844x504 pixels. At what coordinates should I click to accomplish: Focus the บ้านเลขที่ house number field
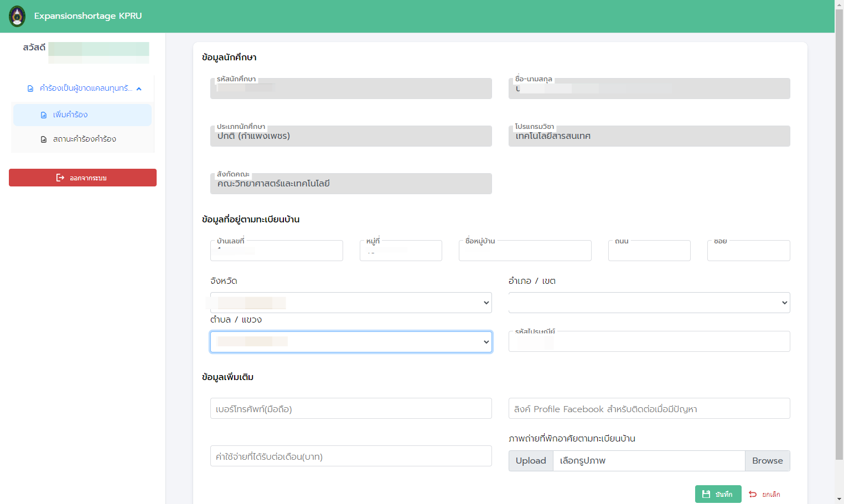pyautogui.click(x=277, y=251)
